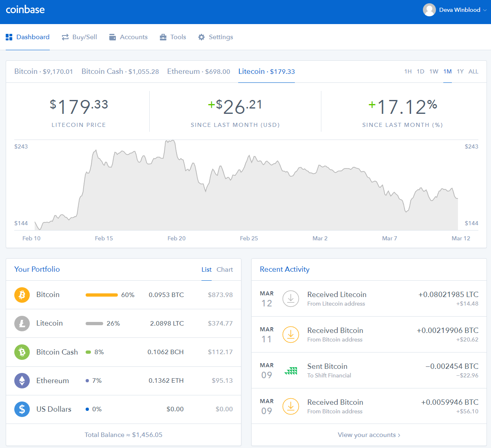This screenshot has height=448, width=491.
Task: Click the green Bitcoin Cash coin icon
Action: [x=22, y=352]
